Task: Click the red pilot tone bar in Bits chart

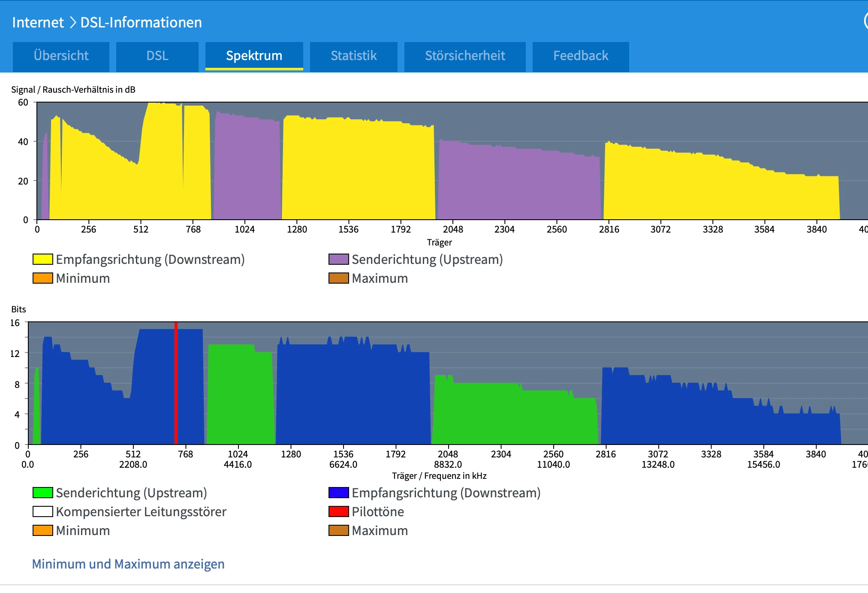Action: click(176, 382)
